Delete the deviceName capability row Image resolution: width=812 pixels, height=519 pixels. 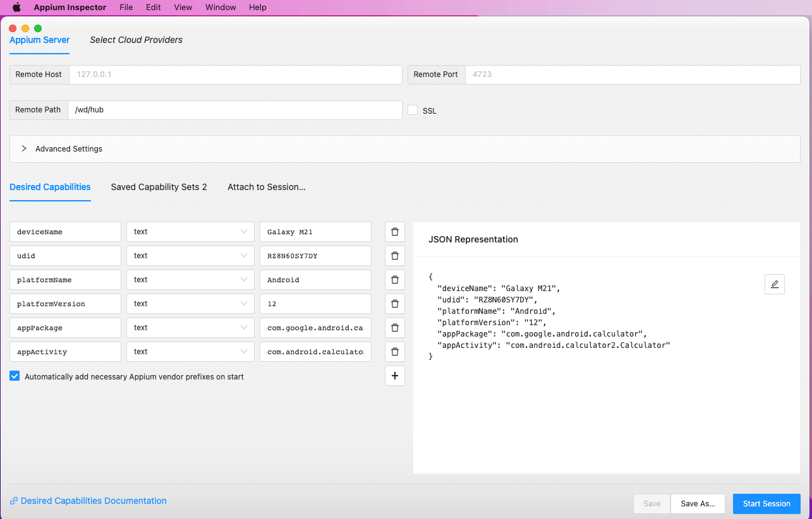point(395,232)
